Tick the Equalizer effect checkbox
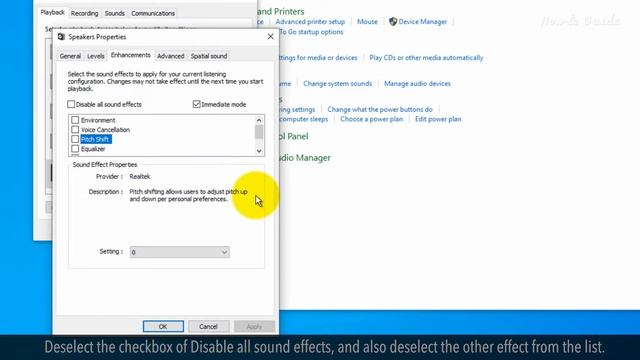The height and width of the screenshot is (360, 640). click(75, 149)
